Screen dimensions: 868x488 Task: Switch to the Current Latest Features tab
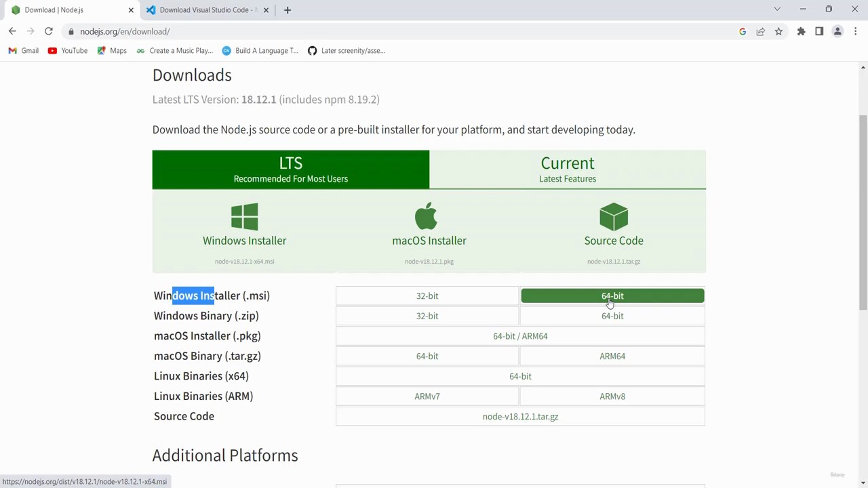point(568,169)
